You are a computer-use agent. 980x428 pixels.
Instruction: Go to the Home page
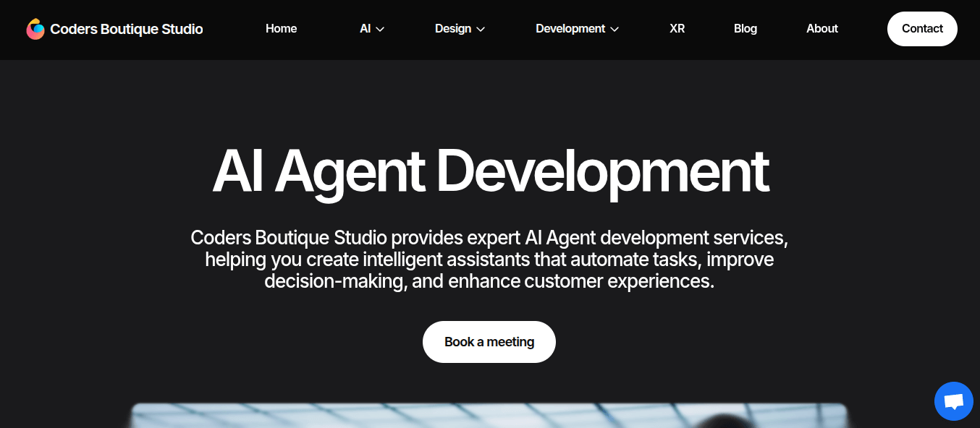[x=281, y=29]
